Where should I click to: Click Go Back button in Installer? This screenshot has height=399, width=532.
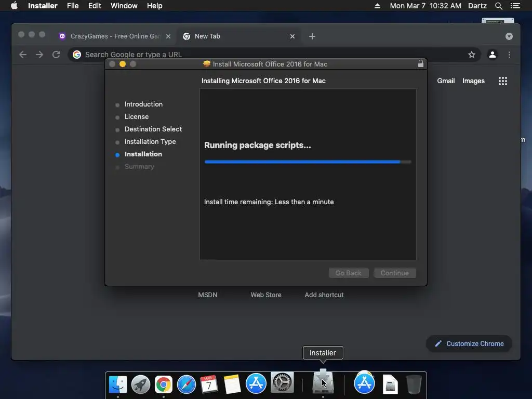tap(349, 273)
